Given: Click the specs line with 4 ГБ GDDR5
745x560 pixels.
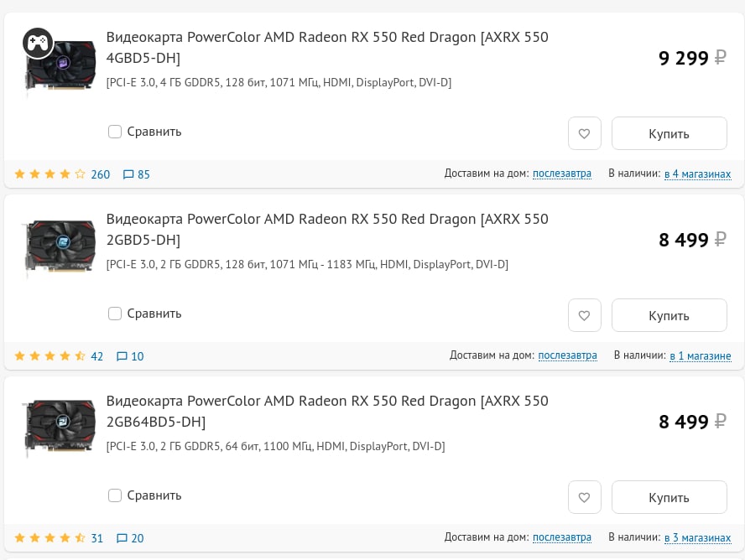Looking at the screenshot, I should click(x=279, y=83).
